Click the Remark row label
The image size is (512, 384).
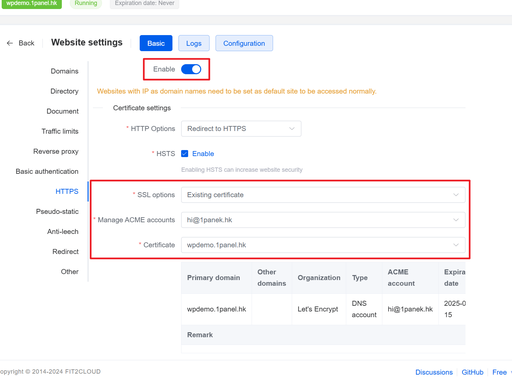click(200, 335)
